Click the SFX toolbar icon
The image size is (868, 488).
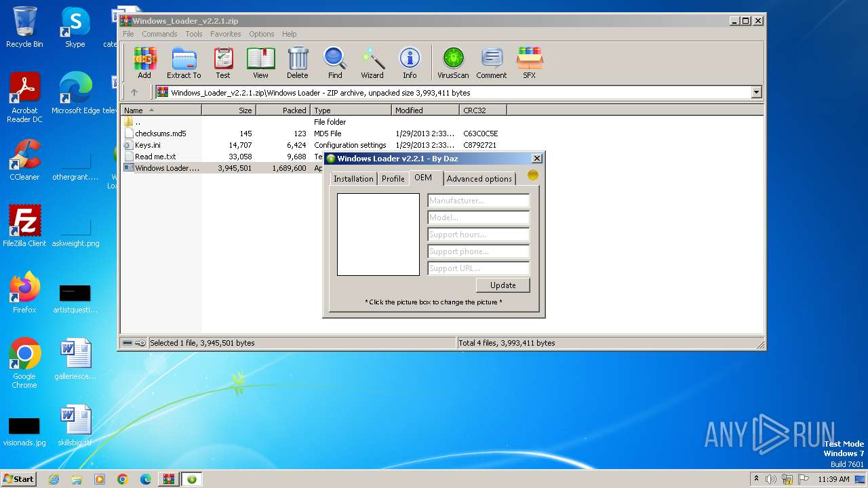(530, 63)
